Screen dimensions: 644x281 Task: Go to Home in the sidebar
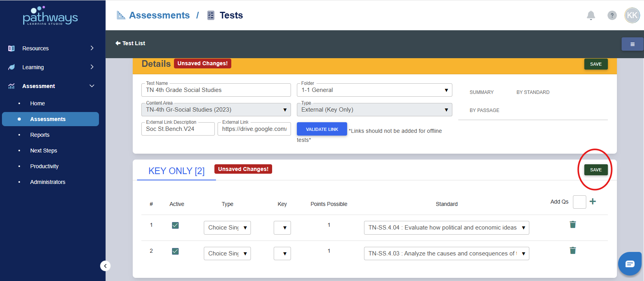tap(37, 103)
